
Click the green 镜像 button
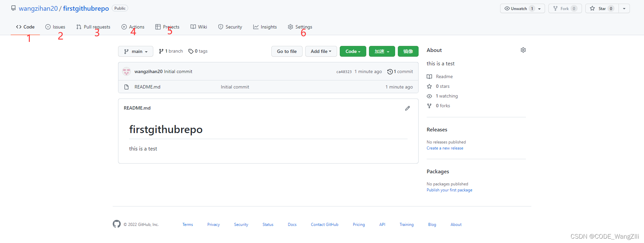[408, 51]
